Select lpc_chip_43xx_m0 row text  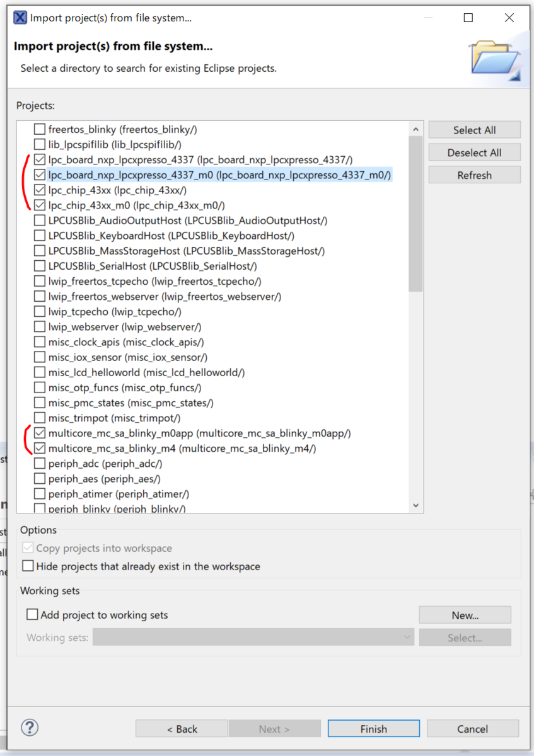(136, 205)
